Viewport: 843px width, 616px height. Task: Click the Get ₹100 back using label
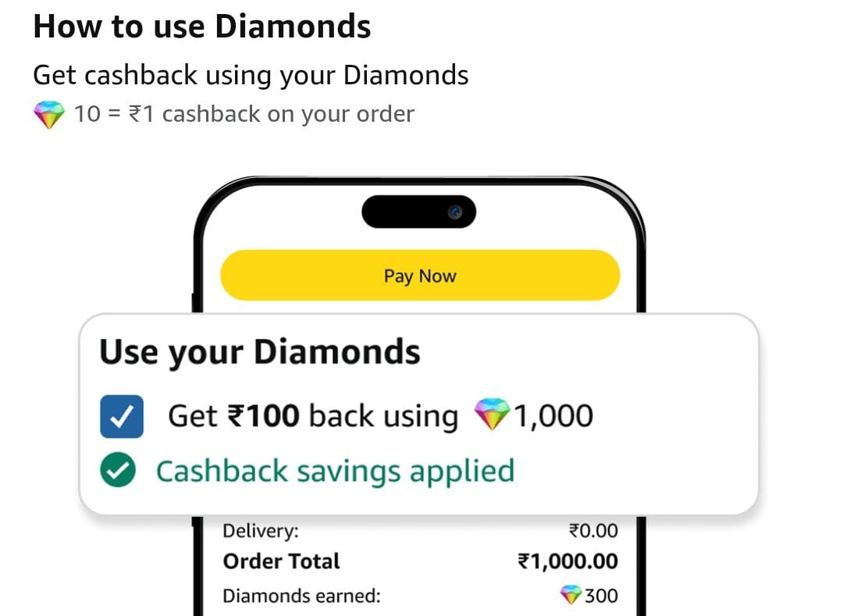(x=312, y=415)
